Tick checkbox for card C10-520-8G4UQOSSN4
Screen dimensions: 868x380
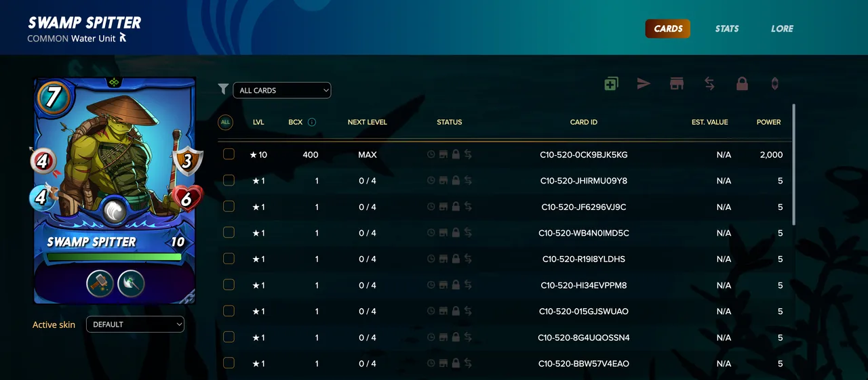click(229, 337)
